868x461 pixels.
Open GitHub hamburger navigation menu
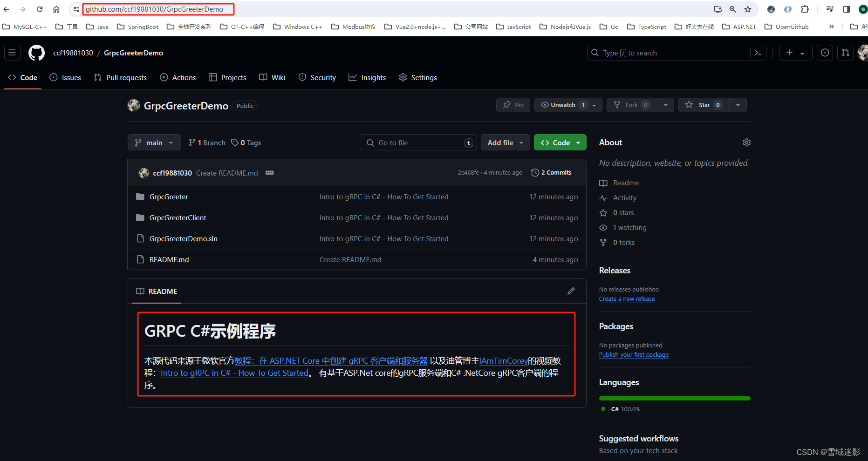[12, 53]
